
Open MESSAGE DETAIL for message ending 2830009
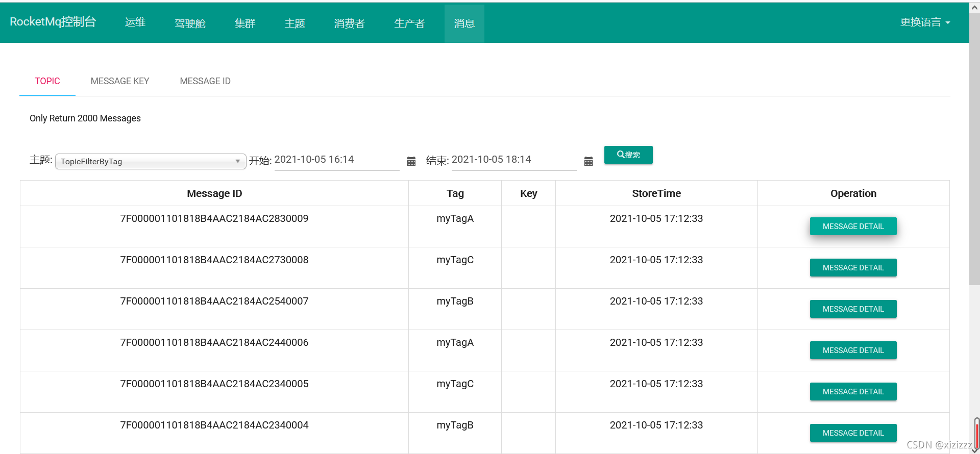point(853,226)
